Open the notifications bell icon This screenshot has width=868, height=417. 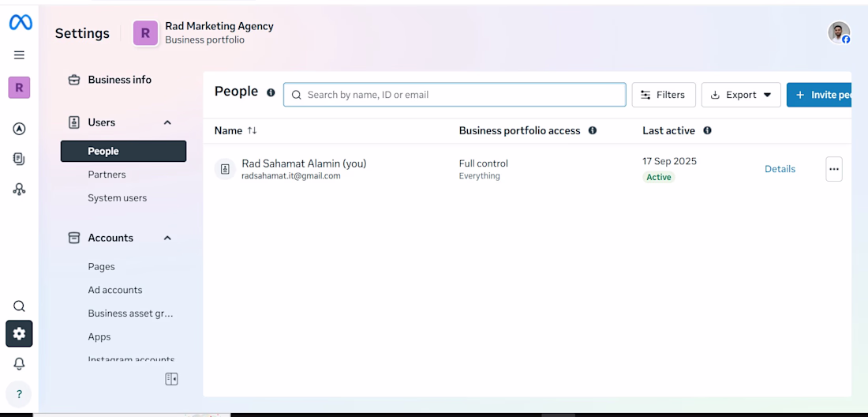(20, 364)
